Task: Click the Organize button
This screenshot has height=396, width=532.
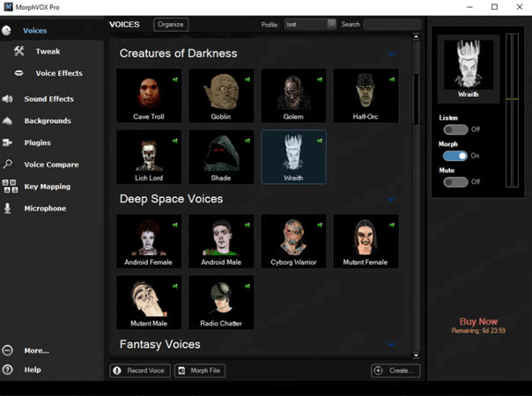Action: tap(171, 25)
